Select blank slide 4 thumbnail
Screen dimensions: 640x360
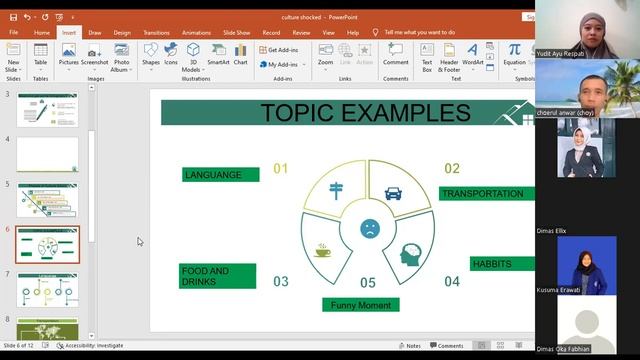click(47, 154)
